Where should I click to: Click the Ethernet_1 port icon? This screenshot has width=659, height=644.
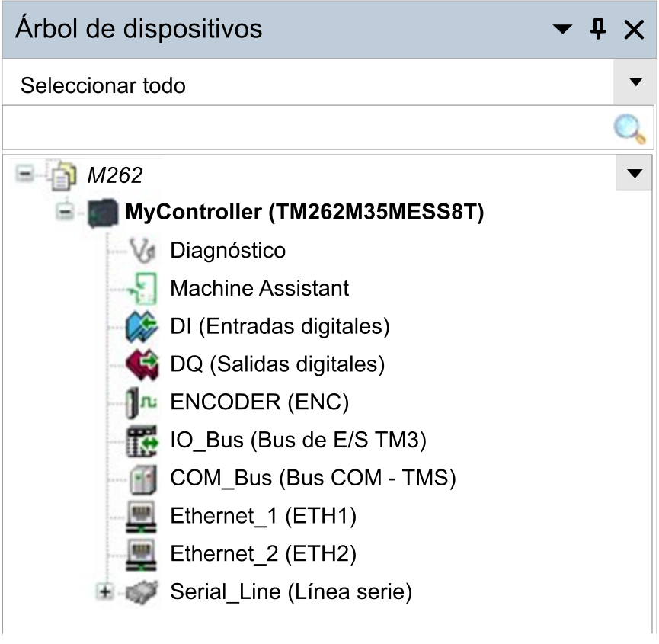point(141,517)
